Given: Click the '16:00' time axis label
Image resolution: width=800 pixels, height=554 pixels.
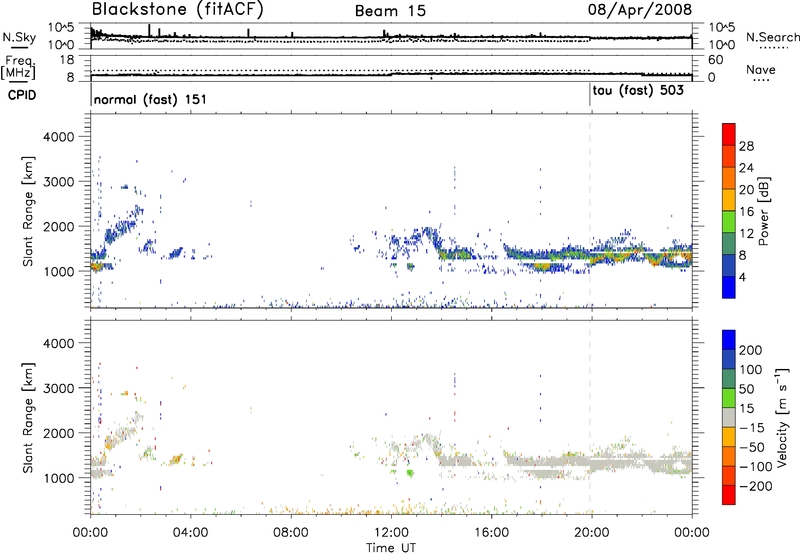Looking at the screenshot, I should pyautogui.click(x=491, y=533).
